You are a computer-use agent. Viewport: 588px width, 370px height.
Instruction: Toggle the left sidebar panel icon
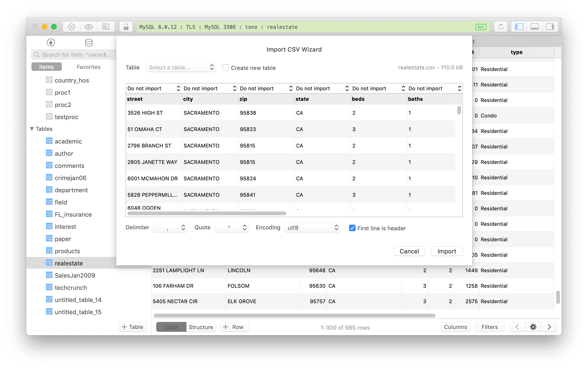(519, 27)
